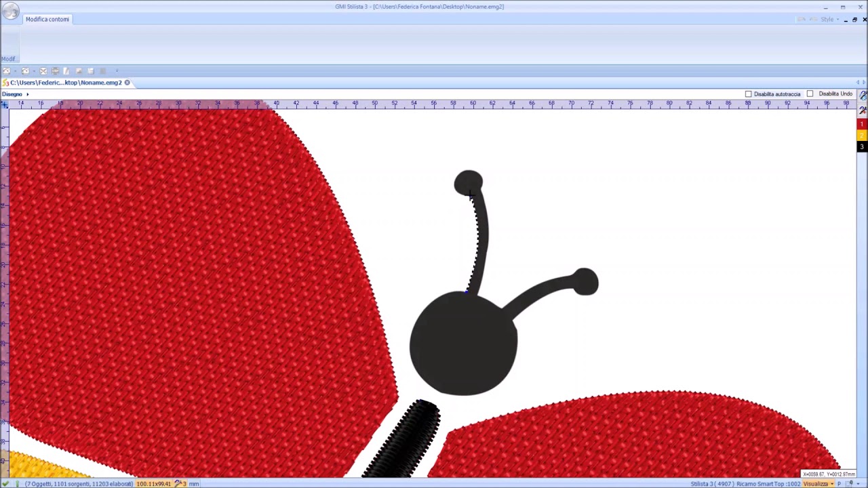Screen dimensions: 868x488
Task: Open the GMI Stilista application orb menu
Action: tap(9, 12)
